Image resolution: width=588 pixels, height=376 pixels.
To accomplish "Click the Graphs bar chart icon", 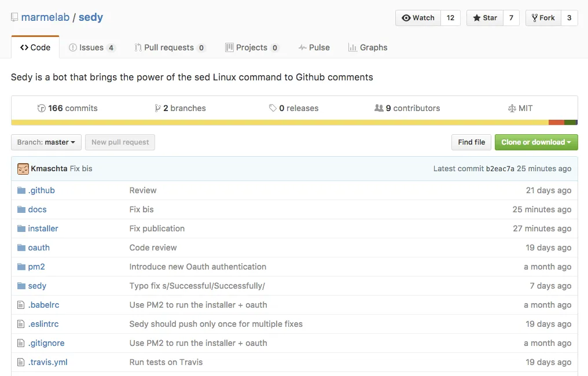I will (x=352, y=47).
